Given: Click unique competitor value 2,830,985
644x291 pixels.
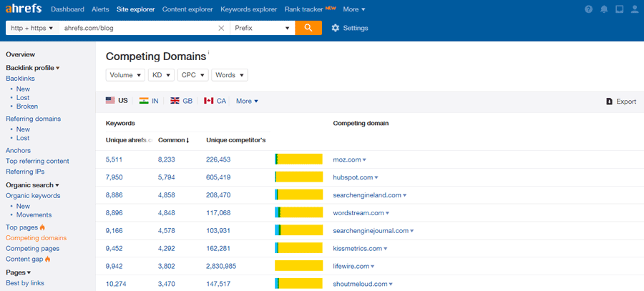Looking at the screenshot, I should tap(221, 267).
